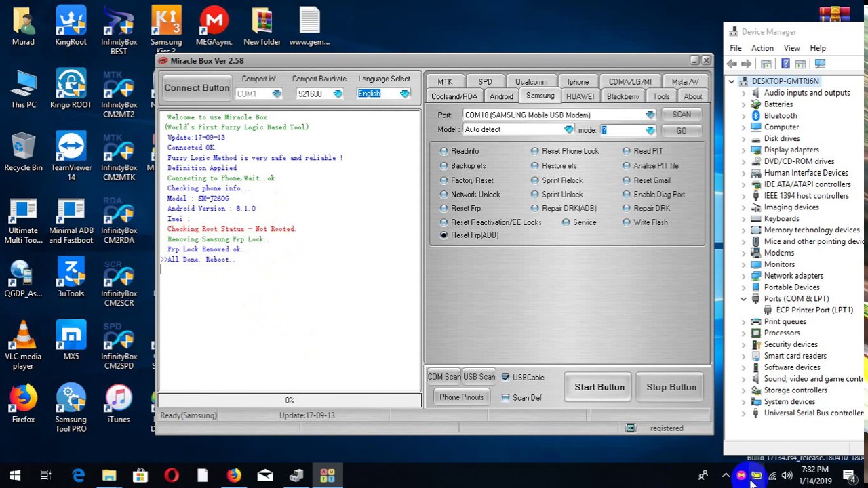Open MEGAsync desktop icon
This screenshot has height=488, width=868.
click(x=214, y=26)
